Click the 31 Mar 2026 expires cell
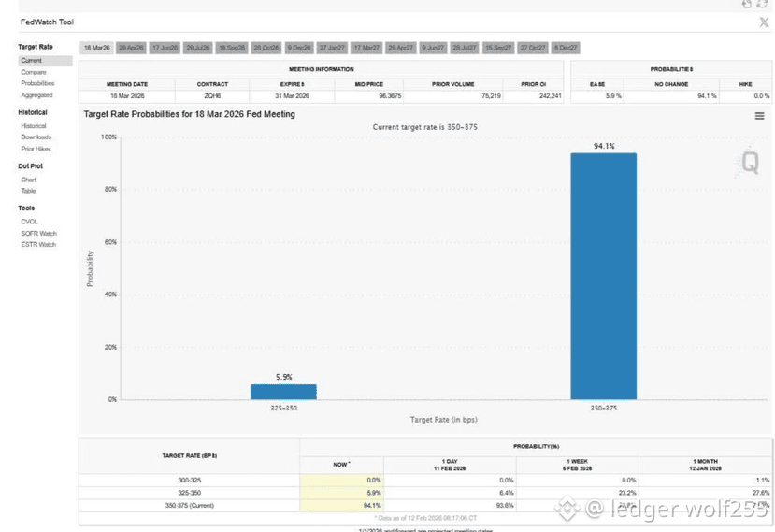 coord(292,96)
